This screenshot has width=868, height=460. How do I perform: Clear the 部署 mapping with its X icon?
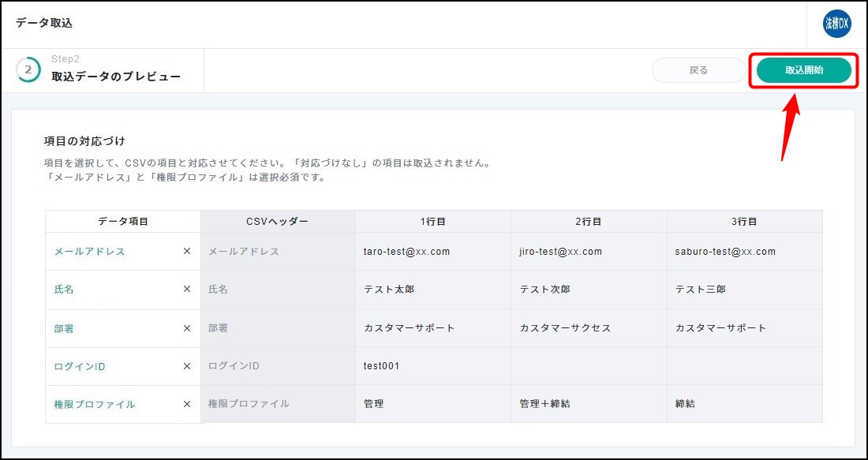point(187,328)
